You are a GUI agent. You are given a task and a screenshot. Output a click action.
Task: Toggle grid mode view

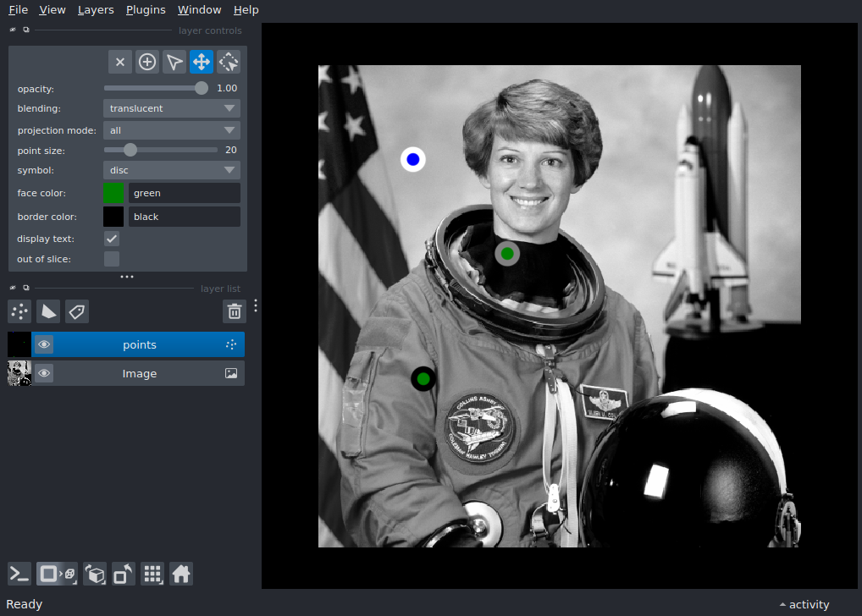(x=152, y=574)
